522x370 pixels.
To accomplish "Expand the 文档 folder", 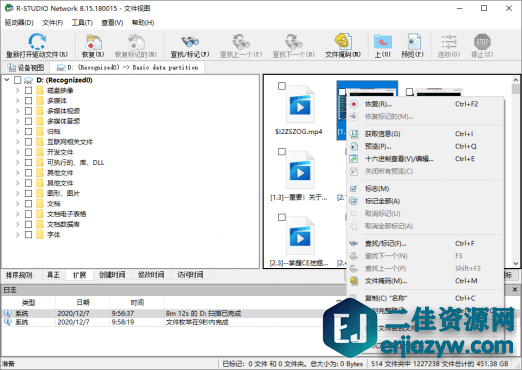I will [18, 204].
